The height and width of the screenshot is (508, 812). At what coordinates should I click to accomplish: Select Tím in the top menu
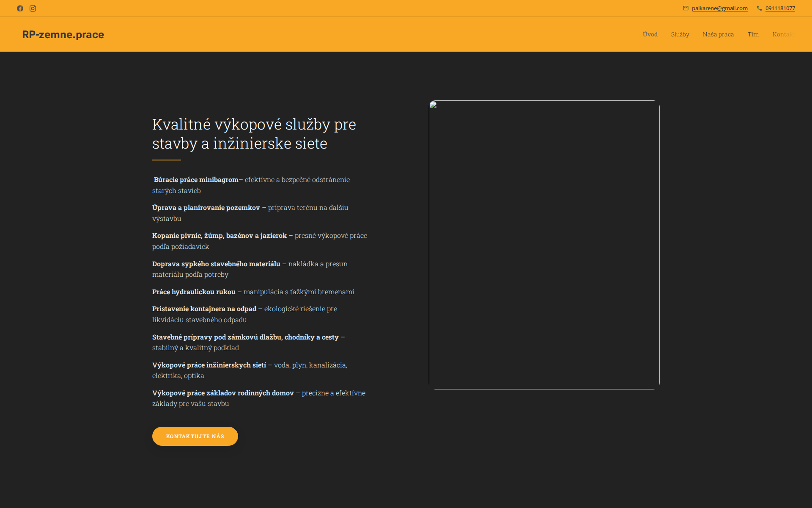753,34
